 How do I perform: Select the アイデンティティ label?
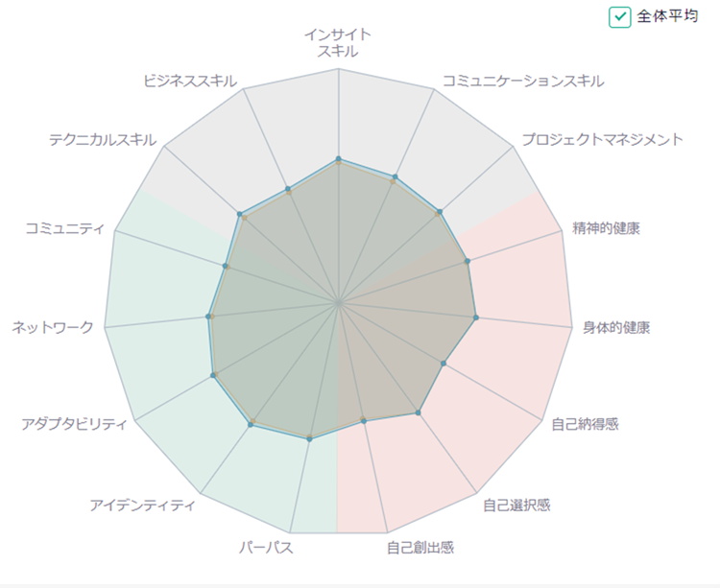coord(142,506)
